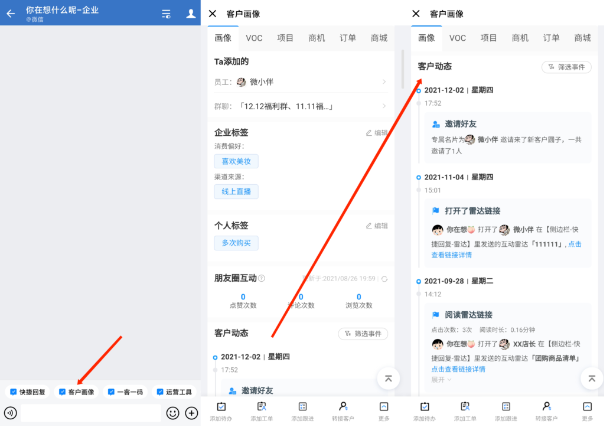
Task: Open 更多 in right panel bottom bar
Action: (587, 411)
